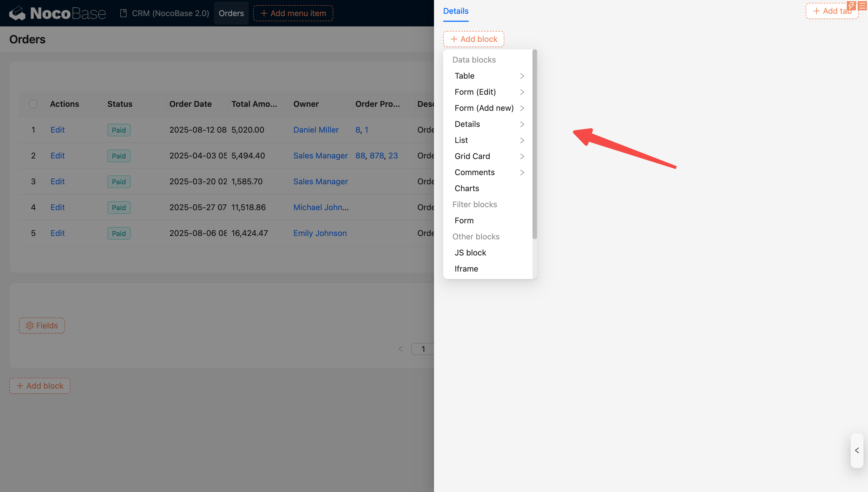Open the orange hamburger settings icon
The height and width of the screenshot is (492, 868).
[x=863, y=5]
